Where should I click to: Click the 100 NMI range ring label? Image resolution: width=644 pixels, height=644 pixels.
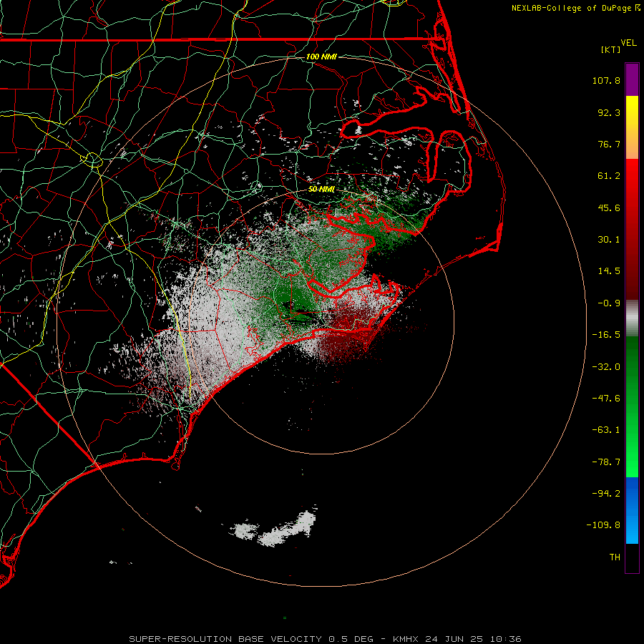click(x=321, y=57)
